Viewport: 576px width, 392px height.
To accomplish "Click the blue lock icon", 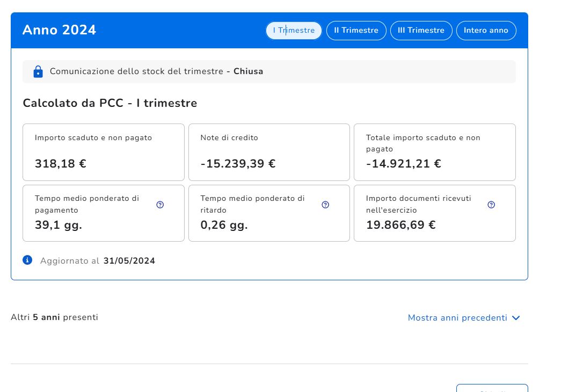I will [x=38, y=71].
